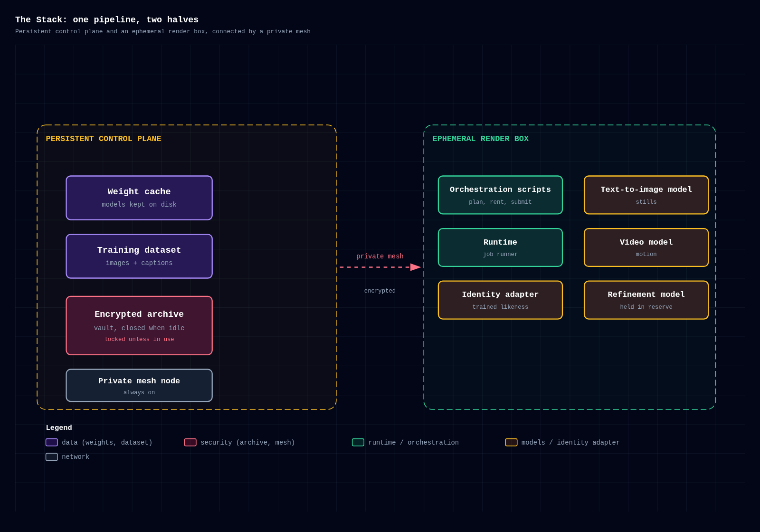760x532 pixels.
Task: Click the Identity adapter box
Action: (x=500, y=300)
